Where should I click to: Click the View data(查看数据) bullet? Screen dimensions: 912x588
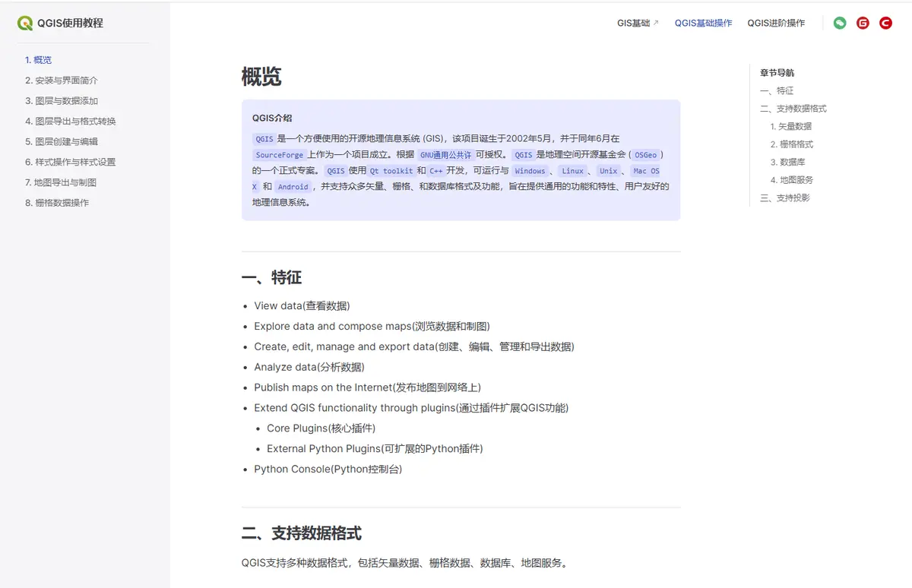pos(302,305)
